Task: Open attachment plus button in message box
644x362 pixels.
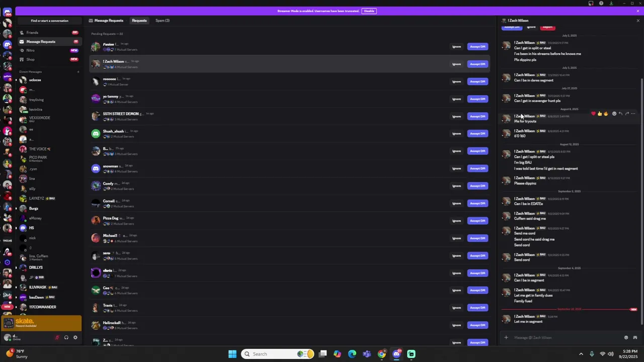Action: (x=506, y=338)
